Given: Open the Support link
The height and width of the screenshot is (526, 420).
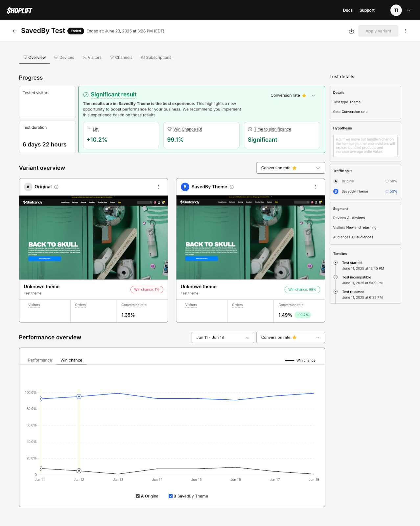Looking at the screenshot, I should pos(367,10).
